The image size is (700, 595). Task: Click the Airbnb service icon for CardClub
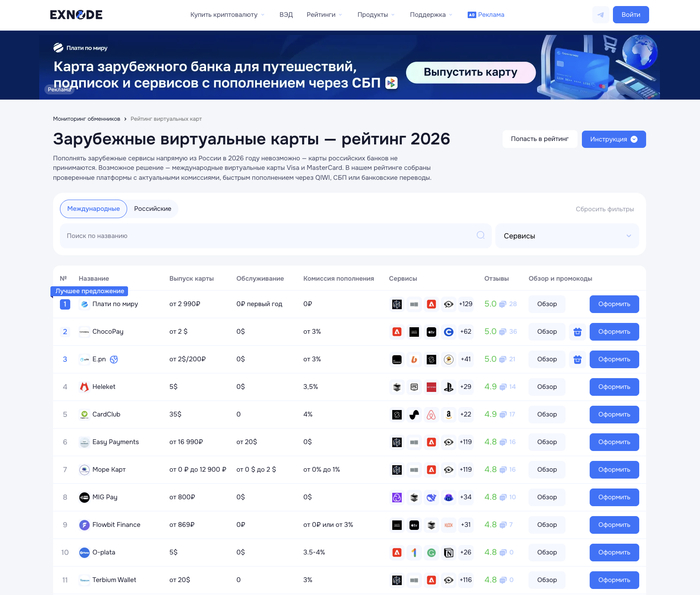coord(431,414)
